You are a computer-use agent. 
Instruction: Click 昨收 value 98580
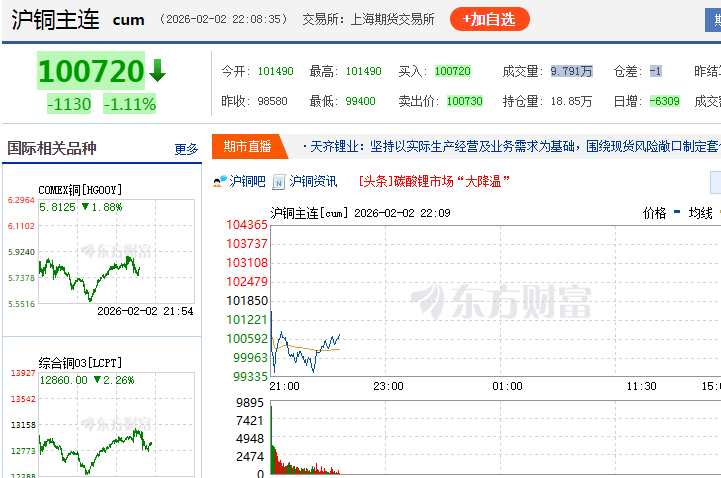pyautogui.click(x=272, y=101)
